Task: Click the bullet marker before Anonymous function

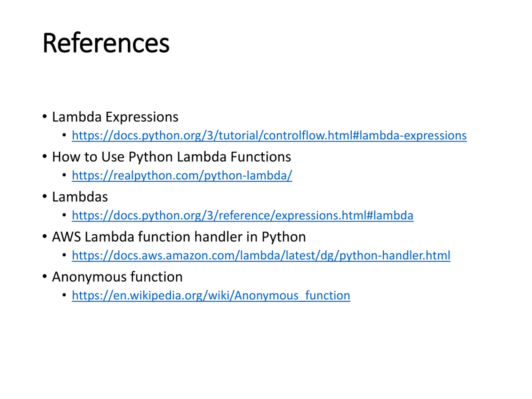Action: pos(44,276)
